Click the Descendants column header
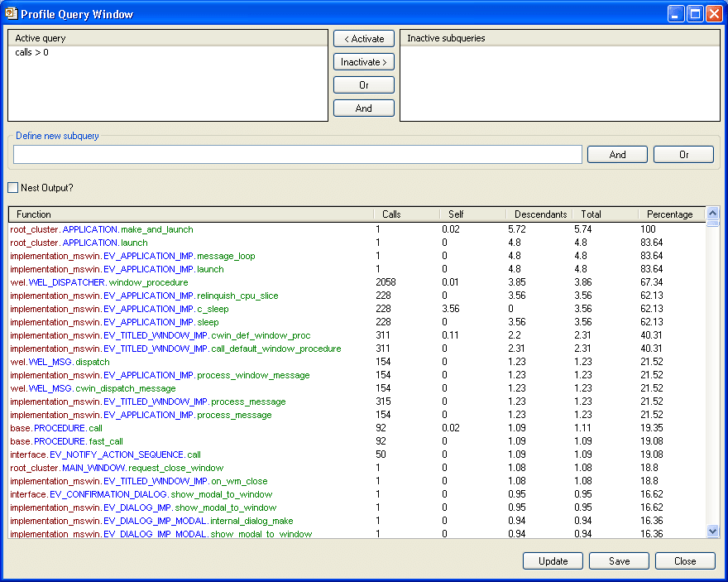The image size is (728, 582). [540, 214]
